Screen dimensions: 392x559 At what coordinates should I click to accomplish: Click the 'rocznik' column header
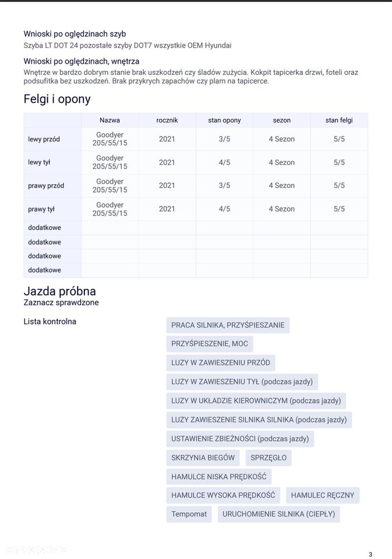pyautogui.click(x=167, y=120)
